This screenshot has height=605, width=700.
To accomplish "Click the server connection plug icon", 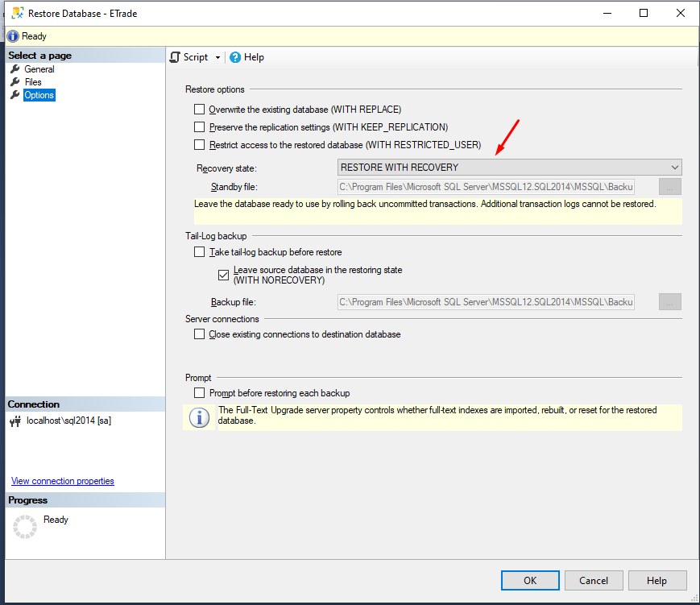I will point(15,421).
